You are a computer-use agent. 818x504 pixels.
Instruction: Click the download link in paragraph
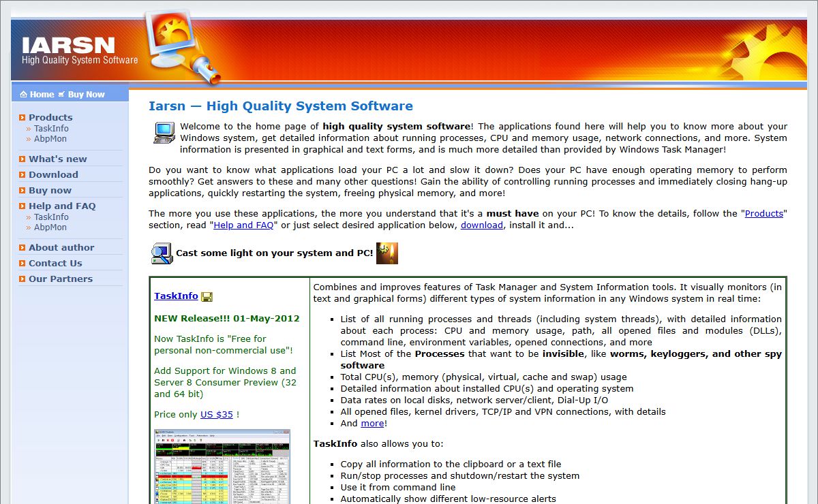481,225
